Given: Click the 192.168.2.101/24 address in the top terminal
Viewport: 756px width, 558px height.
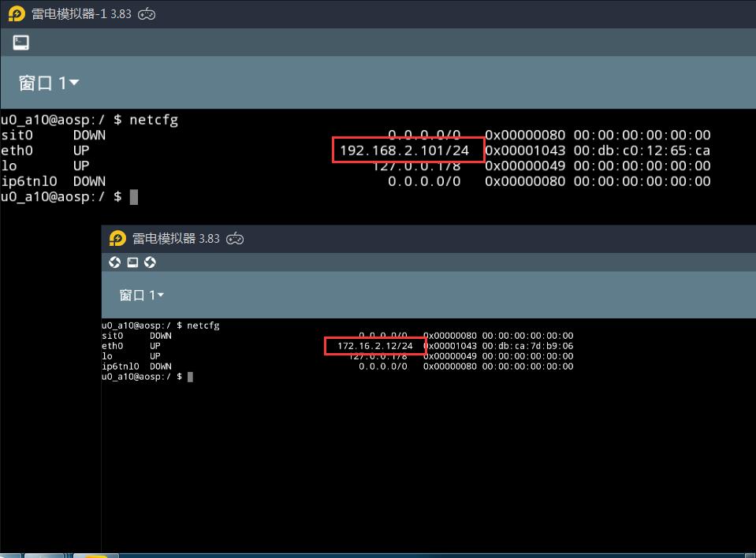Looking at the screenshot, I should [404, 150].
